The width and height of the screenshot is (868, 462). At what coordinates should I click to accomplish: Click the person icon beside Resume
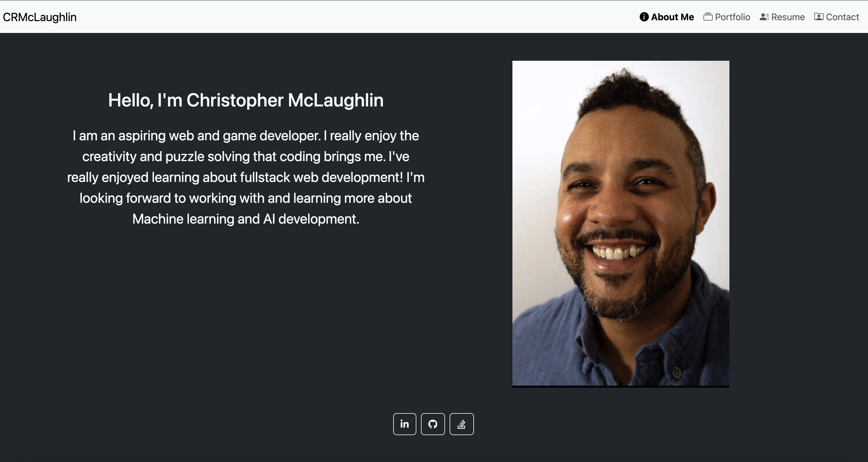click(764, 16)
